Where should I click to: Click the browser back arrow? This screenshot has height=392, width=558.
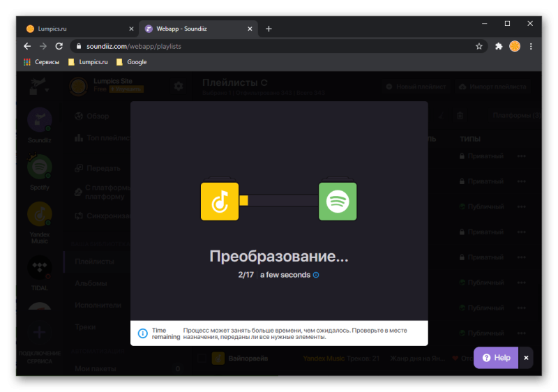tap(27, 46)
